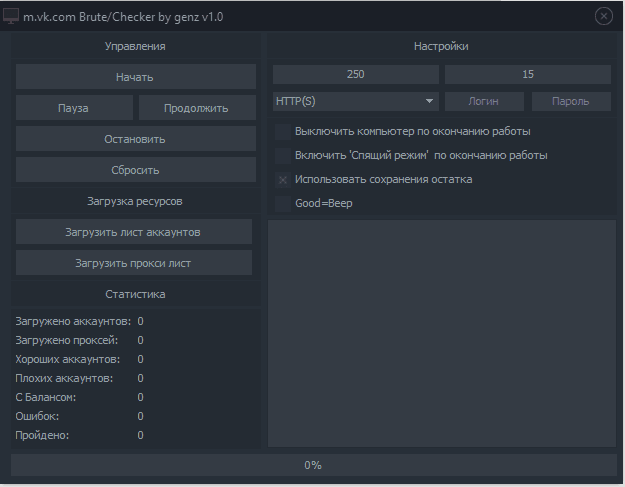
Task: Uncheck Использовать сохранения остатка
Action: [283, 180]
